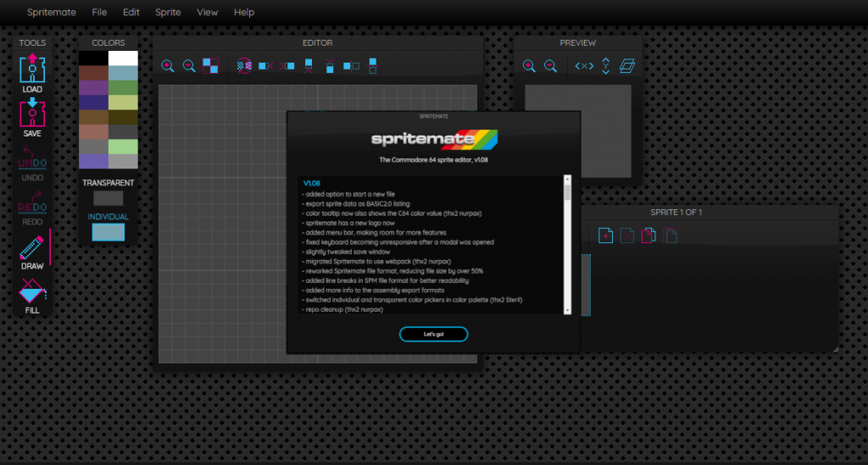Click the spritemate logo in dialog
The height and width of the screenshot is (465, 868).
(434, 140)
